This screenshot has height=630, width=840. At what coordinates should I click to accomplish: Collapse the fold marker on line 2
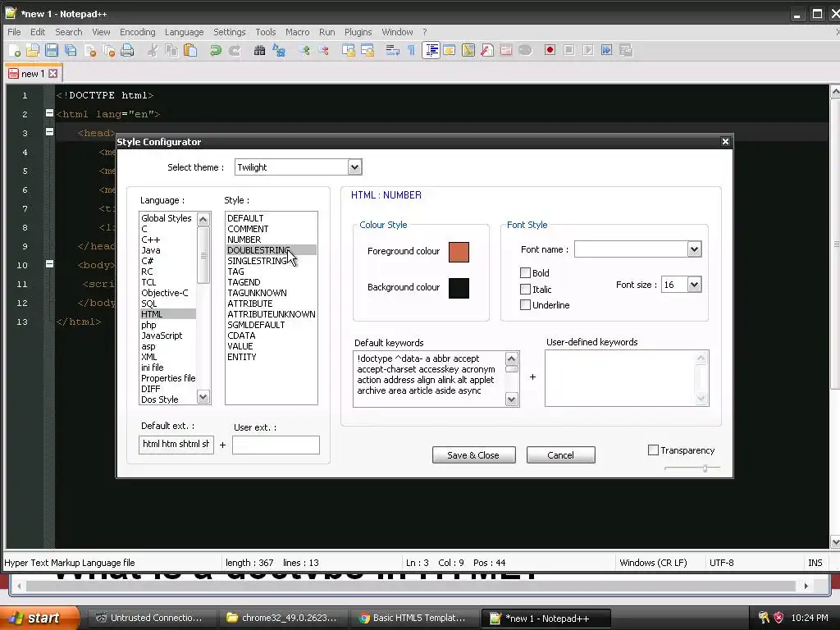[x=49, y=113]
